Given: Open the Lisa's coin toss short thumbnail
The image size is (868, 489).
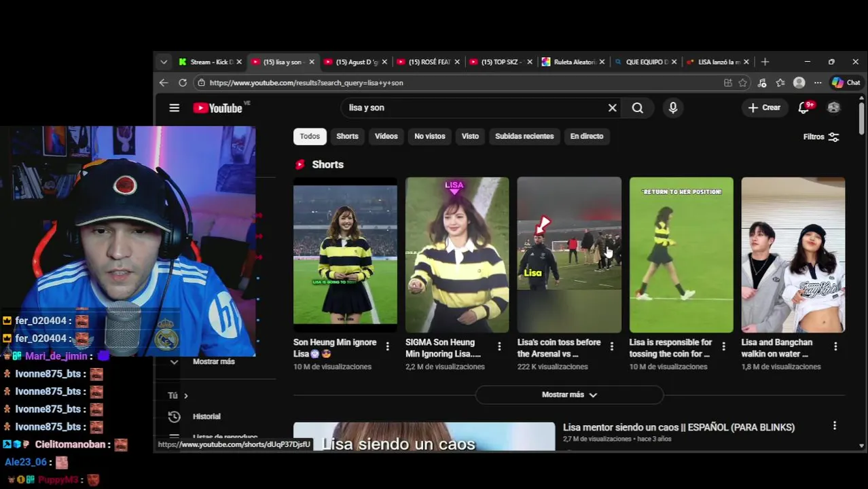Looking at the screenshot, I should tap(569, 255).
